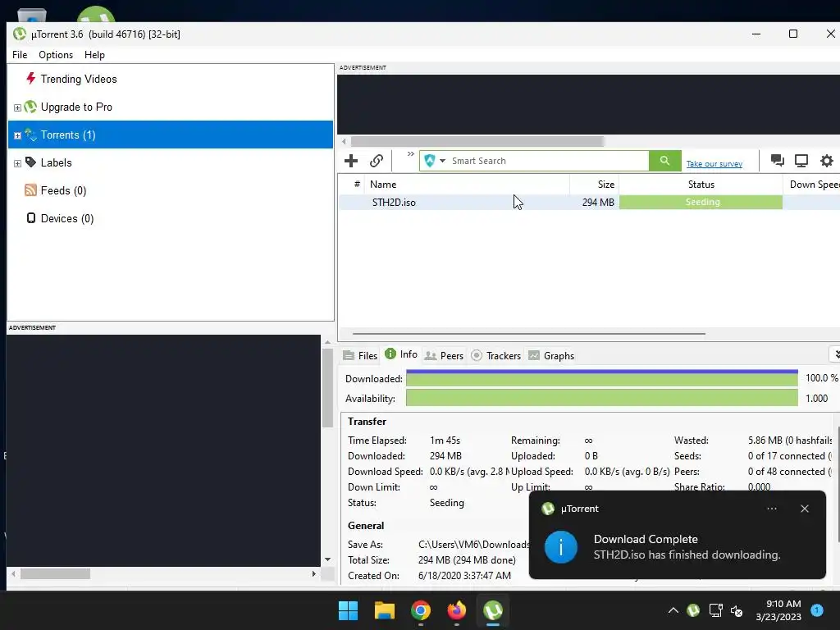Open Preferences gear icon
This screenshot has height=630, width=840.
827,161
